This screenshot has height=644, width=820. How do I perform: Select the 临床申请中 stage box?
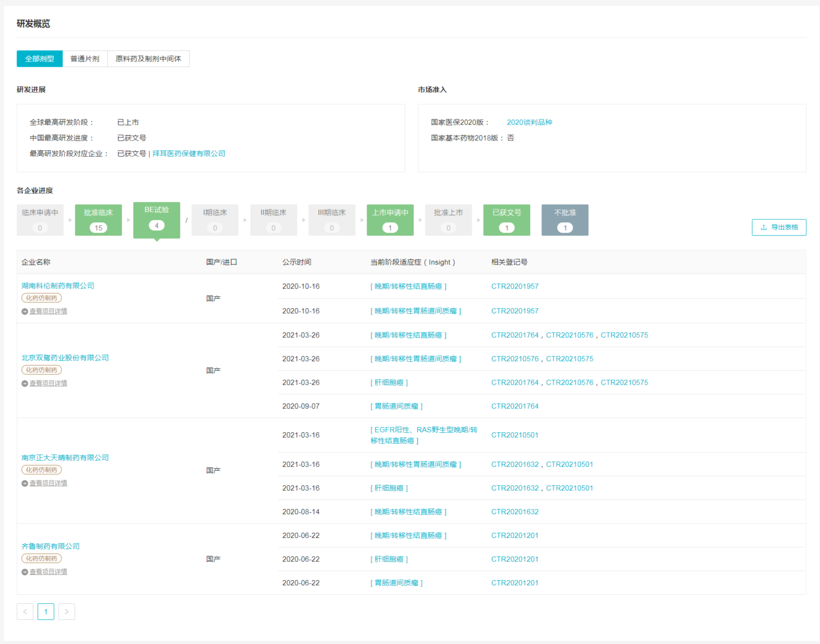click(40, 220)
